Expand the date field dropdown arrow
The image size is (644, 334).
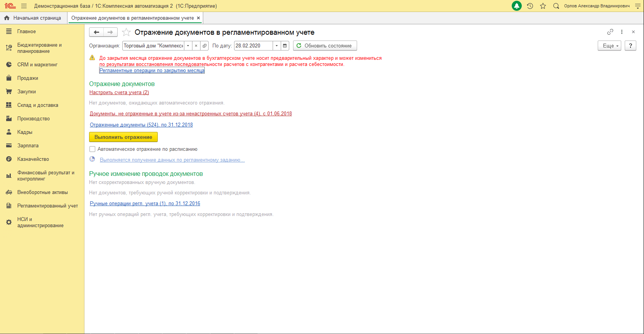pyautogui.click(x=276, y=46)
